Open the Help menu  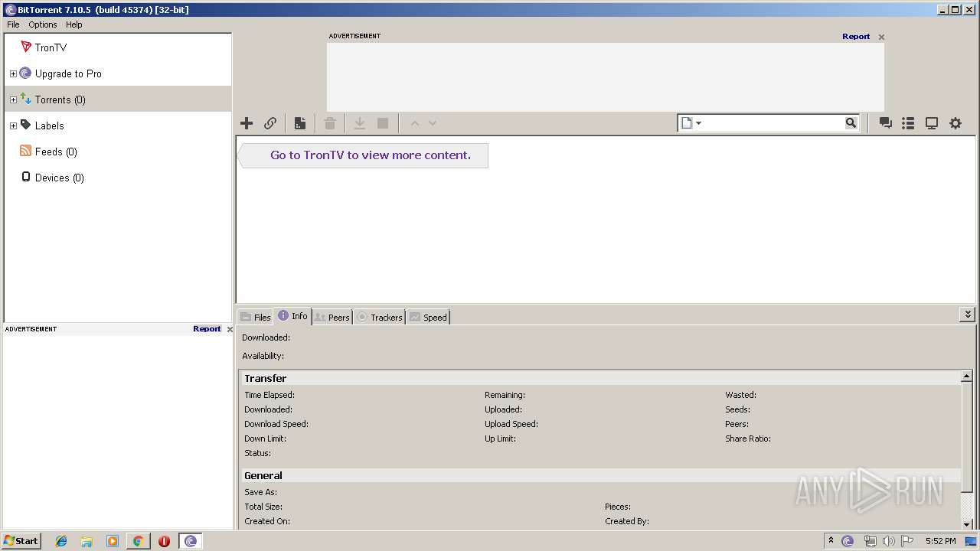point(74,24)
